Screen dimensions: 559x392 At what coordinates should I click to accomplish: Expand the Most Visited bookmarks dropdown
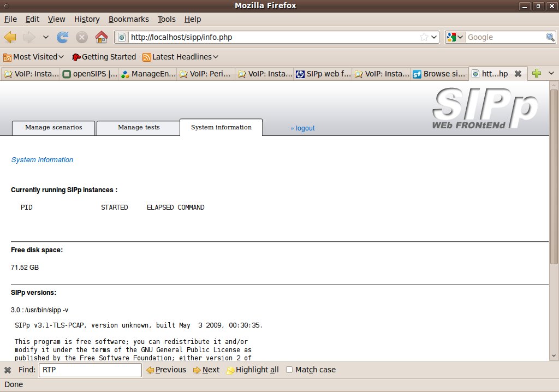[34, 57]
